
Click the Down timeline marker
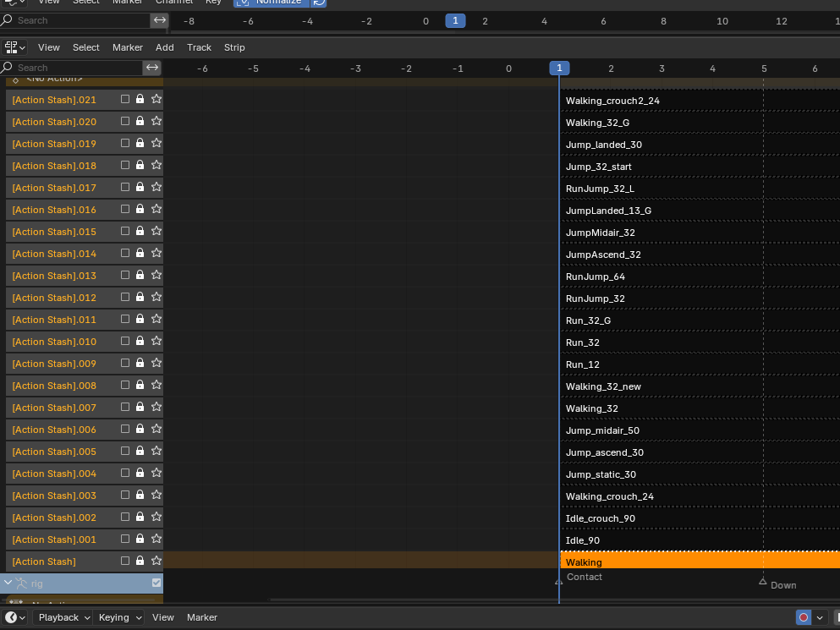[763, 582]
